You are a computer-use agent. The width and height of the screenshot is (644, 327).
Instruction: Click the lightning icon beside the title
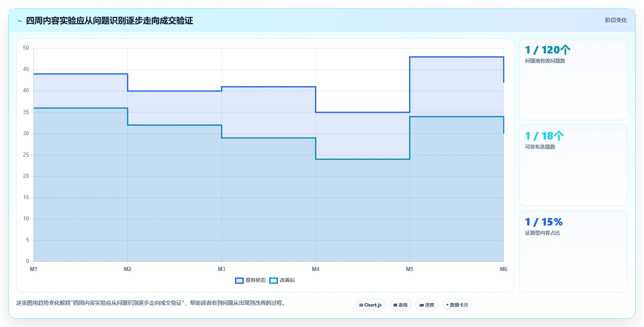click(x=20, y=21)
